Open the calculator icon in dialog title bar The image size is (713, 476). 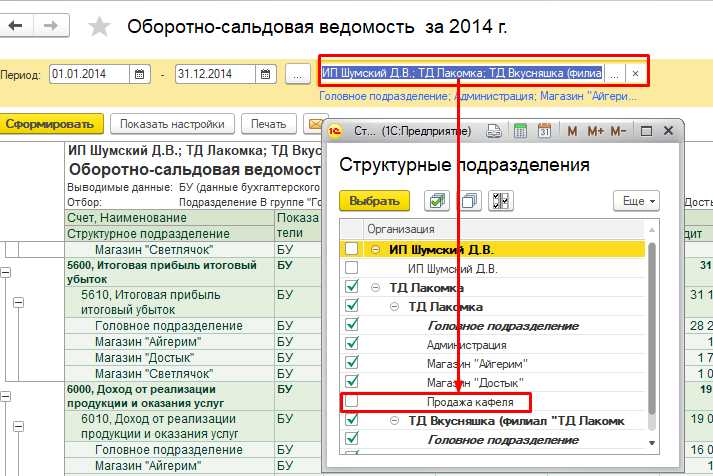click(x=520, y=131)
